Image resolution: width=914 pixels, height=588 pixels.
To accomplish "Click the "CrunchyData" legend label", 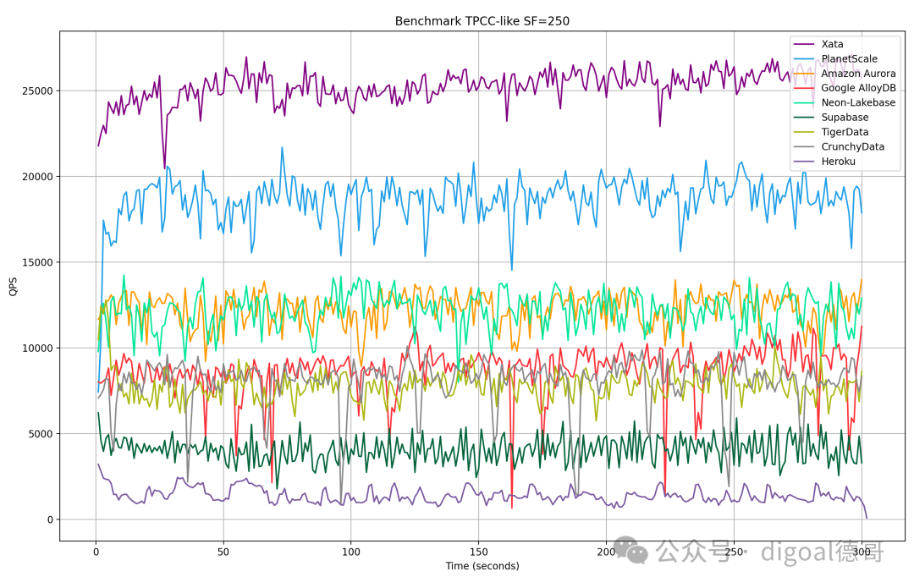I will [852, 147].
